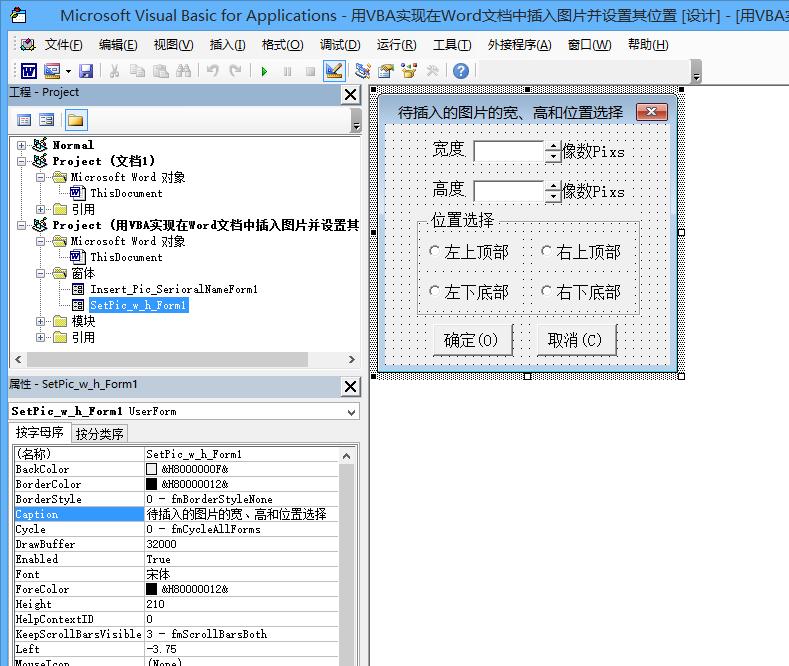Click the blue Help question icon
This screenshot has width=789, height=666.
coord(460,71)
